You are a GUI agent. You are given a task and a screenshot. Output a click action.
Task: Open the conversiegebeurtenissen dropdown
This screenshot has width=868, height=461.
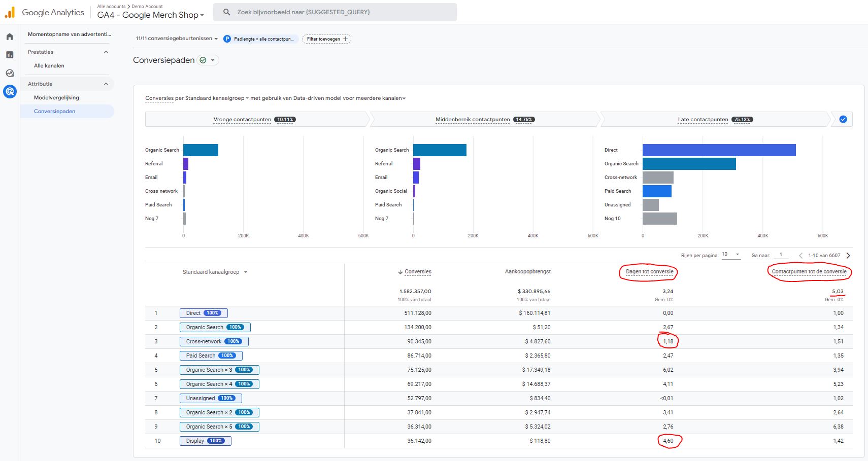pos(177,39)
